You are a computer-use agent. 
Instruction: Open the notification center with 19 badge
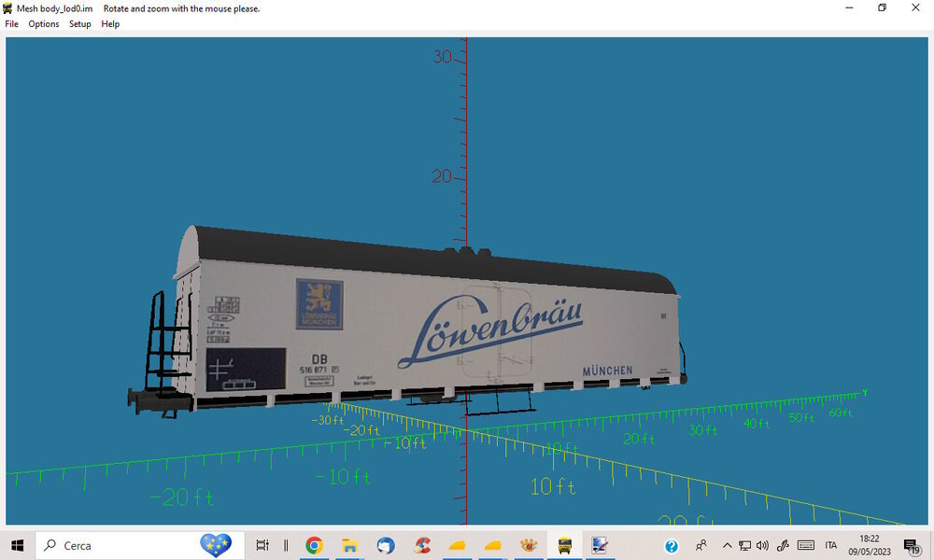(x=912, y=546)
